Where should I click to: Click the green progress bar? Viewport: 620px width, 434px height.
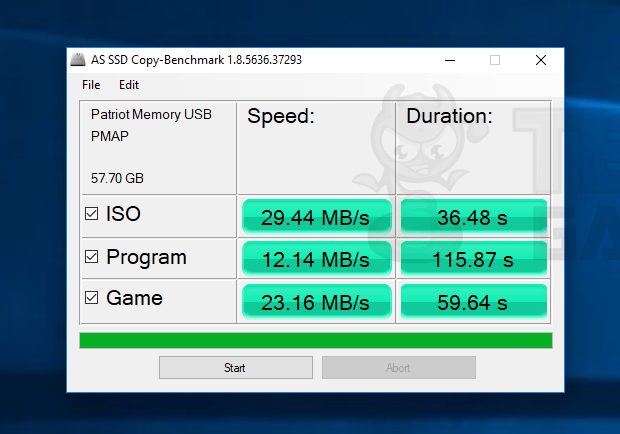(x=316, y=340)
